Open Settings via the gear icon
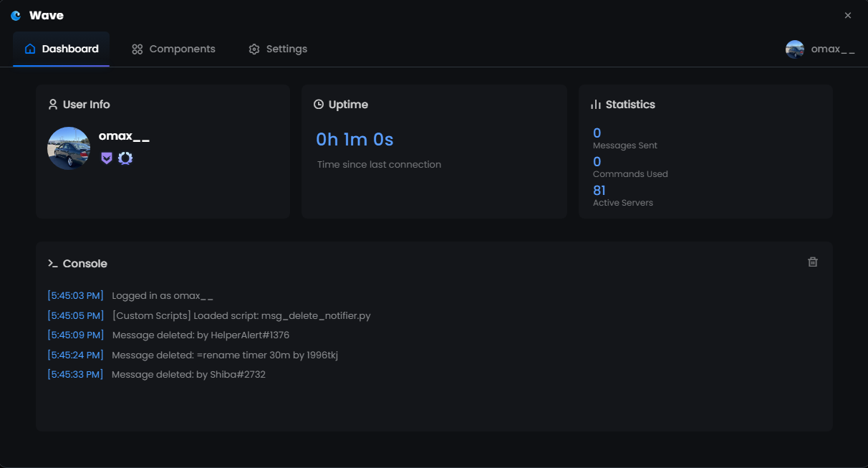Viewport: 868px width, 468px height. 254,49
